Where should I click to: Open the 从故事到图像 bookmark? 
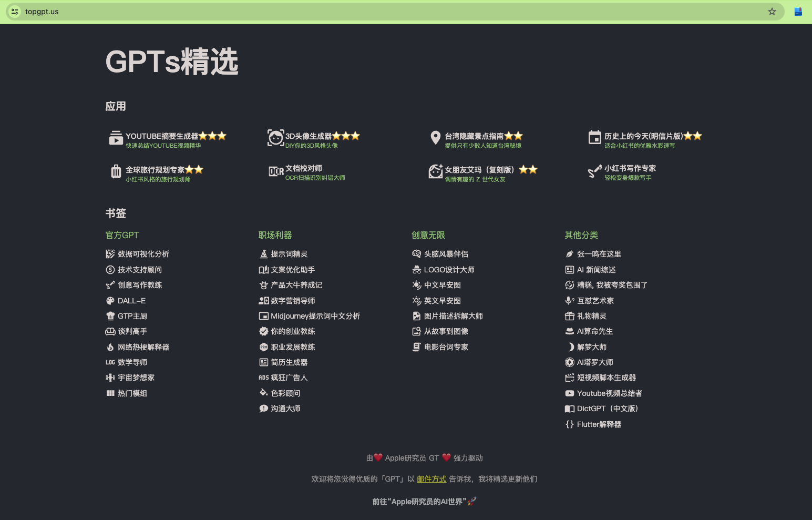(446, 331)
